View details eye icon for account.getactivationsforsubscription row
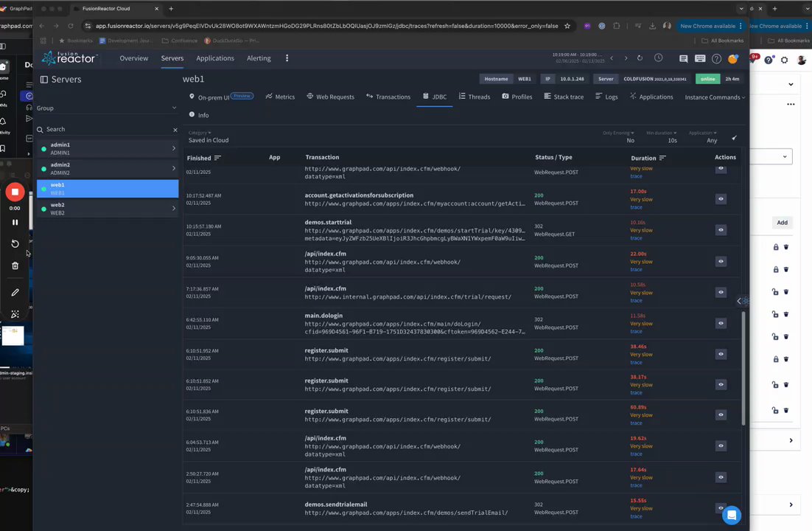 coord(721,198)
